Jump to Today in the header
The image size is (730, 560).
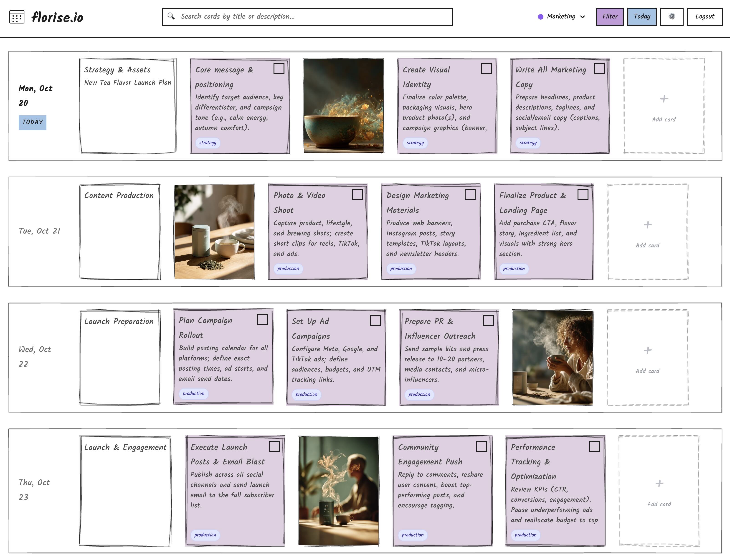click(x=641, y=17)
